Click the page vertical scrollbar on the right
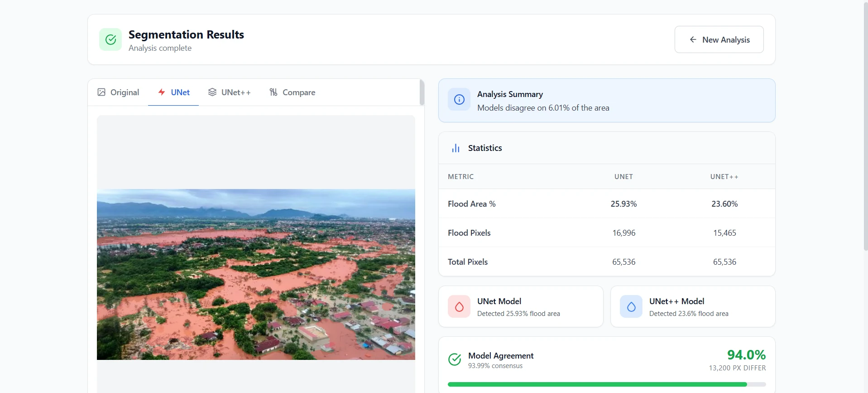This screenshot has width=868, height=393. point(865,126)
